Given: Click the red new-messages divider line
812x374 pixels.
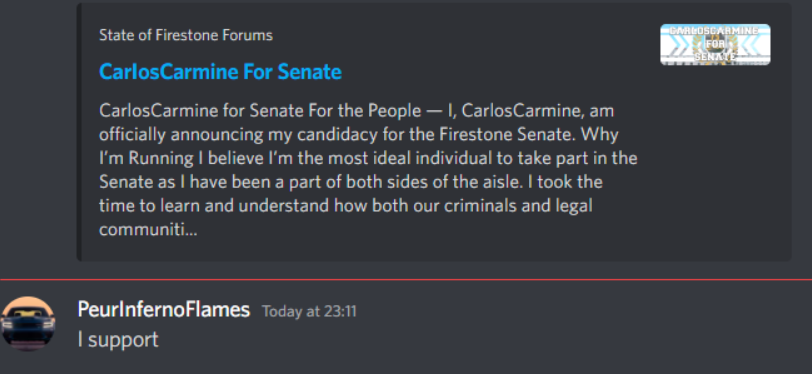Looking at the screenshot, I should coord(406,280).
